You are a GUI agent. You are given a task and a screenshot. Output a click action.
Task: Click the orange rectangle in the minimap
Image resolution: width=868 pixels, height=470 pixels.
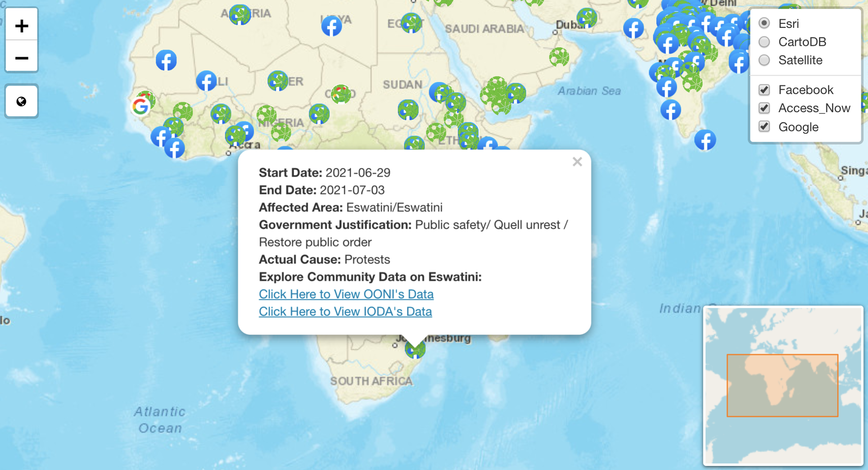point(782,385)
